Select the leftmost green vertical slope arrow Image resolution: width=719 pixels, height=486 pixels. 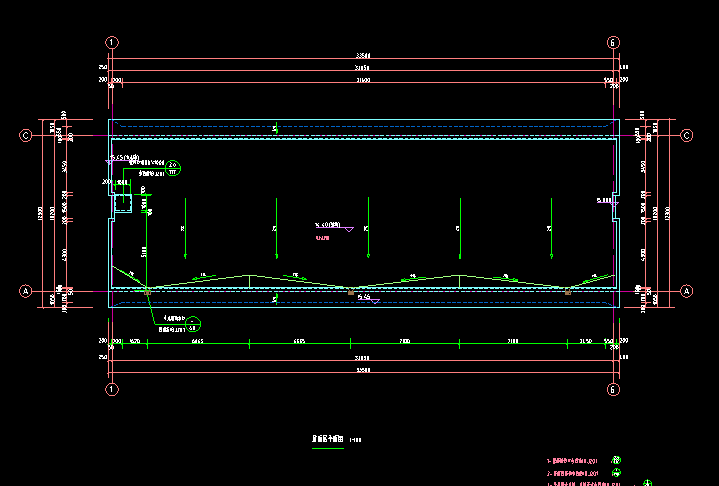184,228
